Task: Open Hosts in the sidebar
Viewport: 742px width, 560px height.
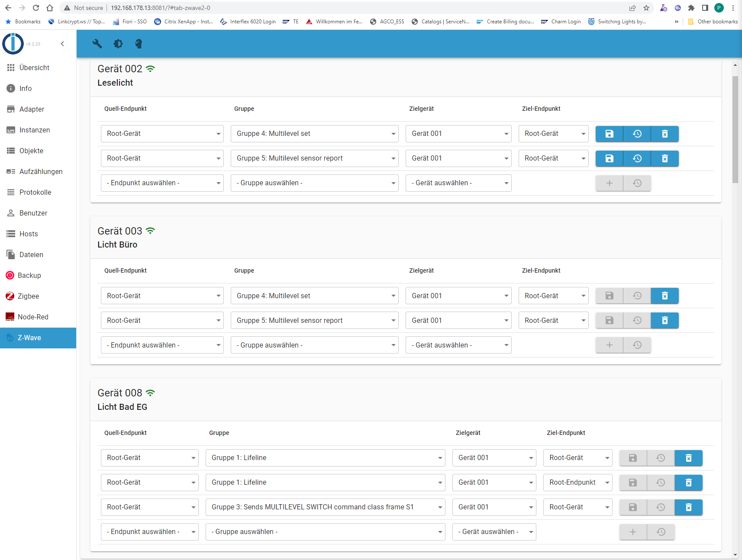Action: [x=38, y=234]
